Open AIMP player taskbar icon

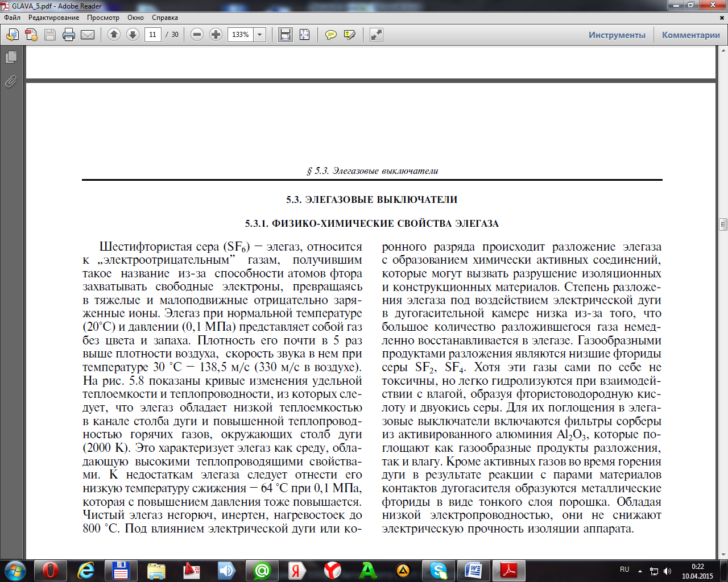pos(403,570)
